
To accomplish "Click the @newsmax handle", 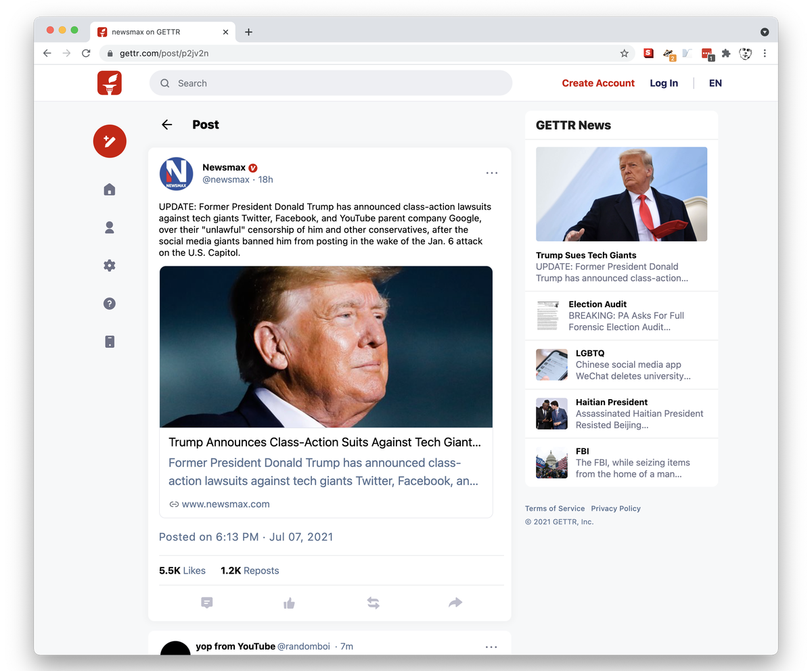I will click(226, 179).
